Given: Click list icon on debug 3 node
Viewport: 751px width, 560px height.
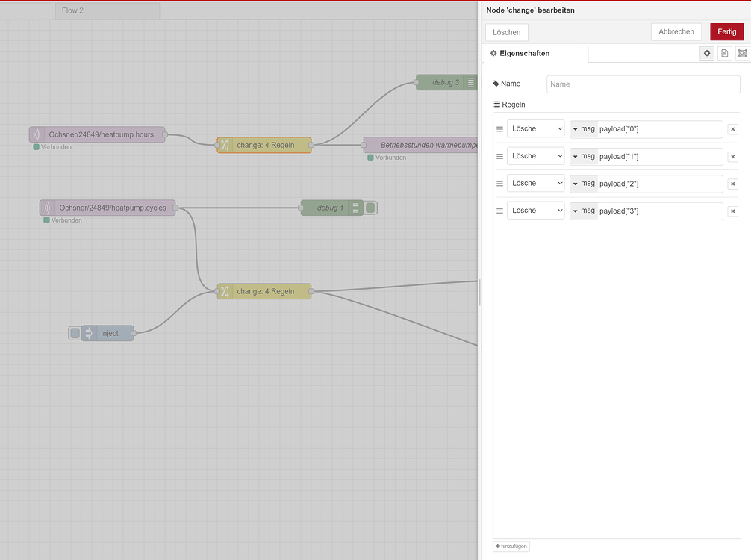Looking at the screenshot, I should click(x=470, y=82).
